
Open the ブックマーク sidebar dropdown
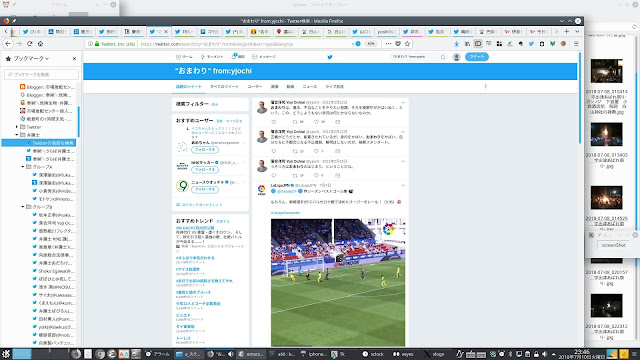click(x=31, y=59)
